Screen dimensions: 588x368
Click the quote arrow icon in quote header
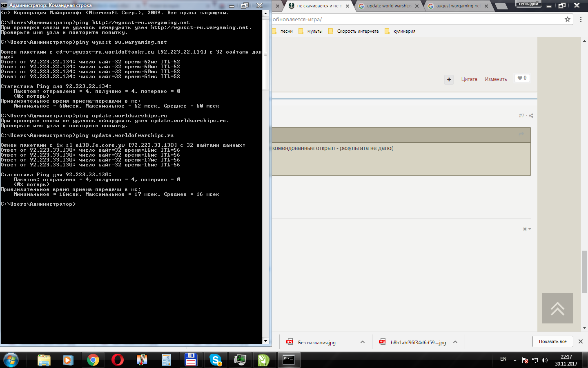[521, 134]
